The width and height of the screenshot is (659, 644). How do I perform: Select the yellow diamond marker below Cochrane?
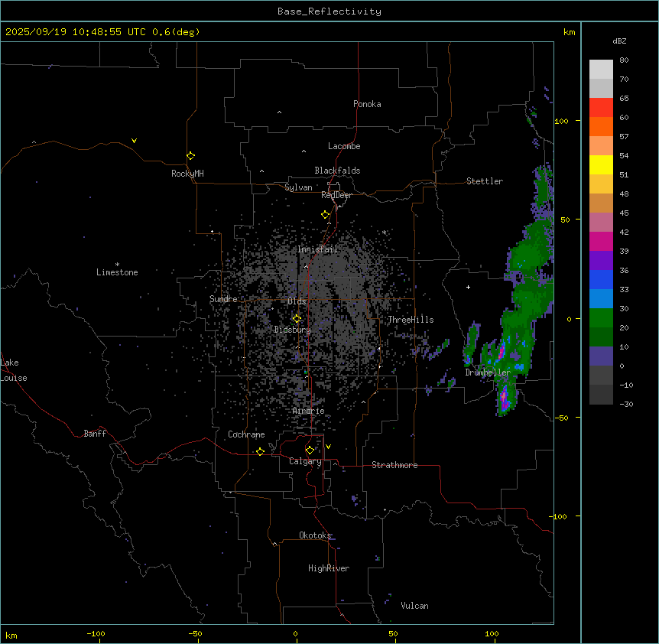pyautogui.click(x=260, y=451)
